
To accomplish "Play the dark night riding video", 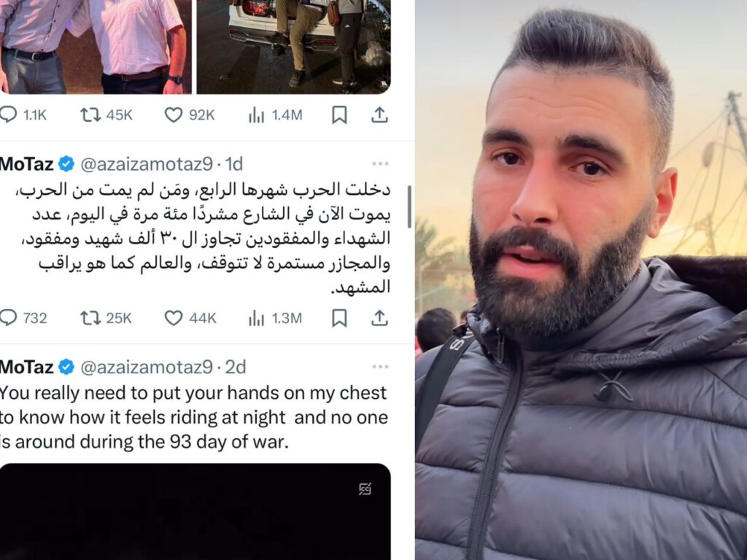I will pyautogui.click(x=196, y=512).
